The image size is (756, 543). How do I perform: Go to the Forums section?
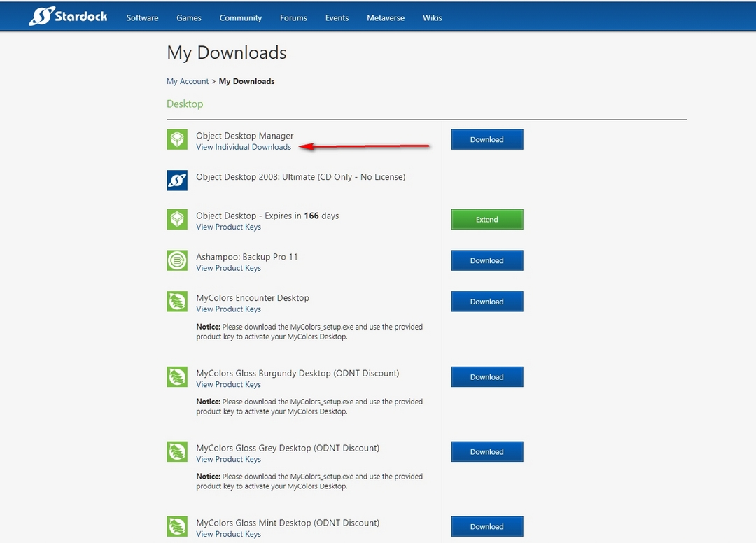pos(293,17)
